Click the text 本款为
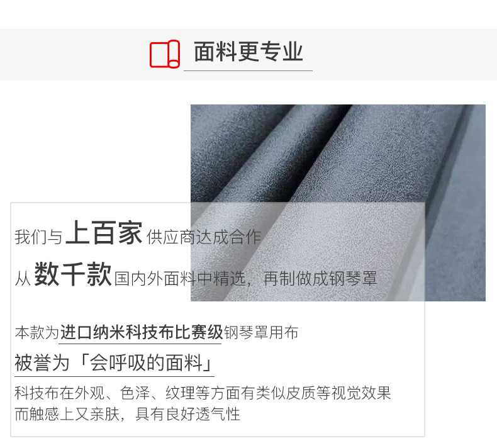Image resolution: width=497 pixels, height=448 pixels. click(36, 333)
